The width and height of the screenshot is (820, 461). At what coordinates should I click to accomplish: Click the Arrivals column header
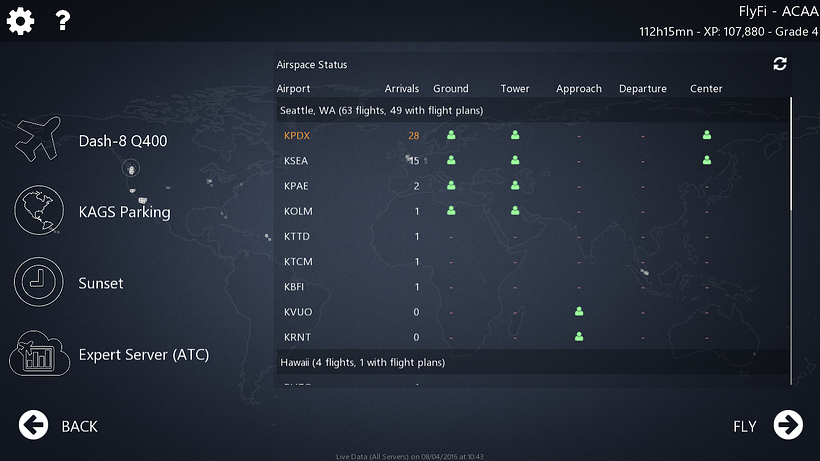pos(402,88)
